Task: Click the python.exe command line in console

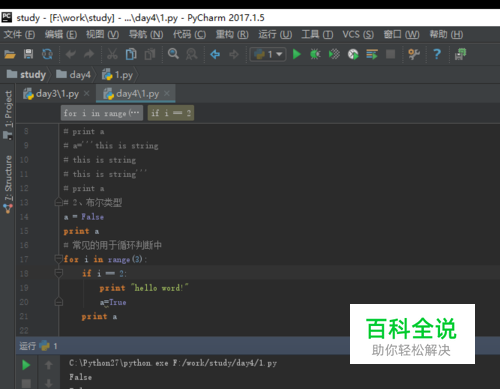Action: (x=173, y=363)
